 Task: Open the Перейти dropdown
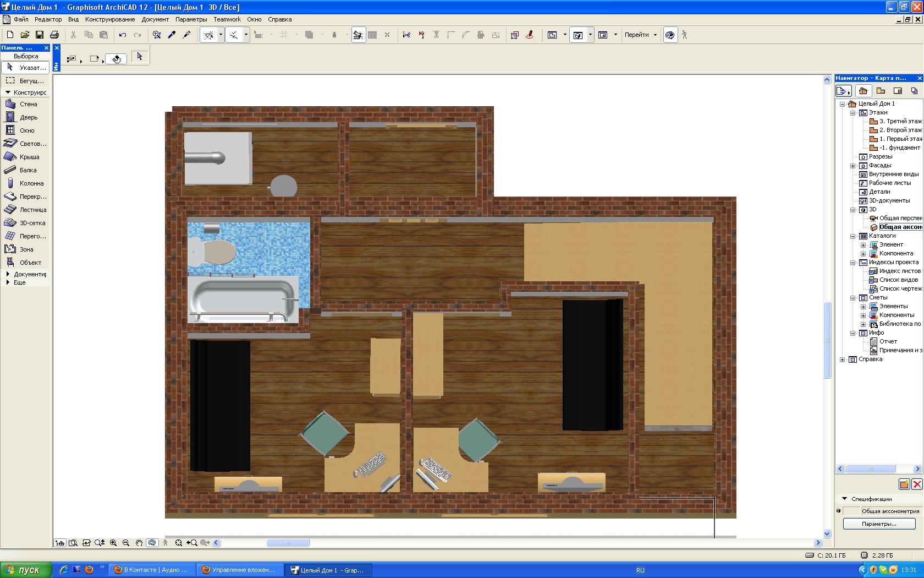click(x=641, y=35)
